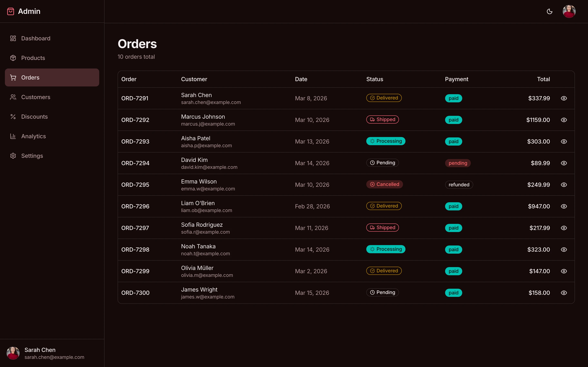Image resolution: width=588 pixels, height=367 pixels.
Task: Click the Dashboard grid icon
Action: 13,38
